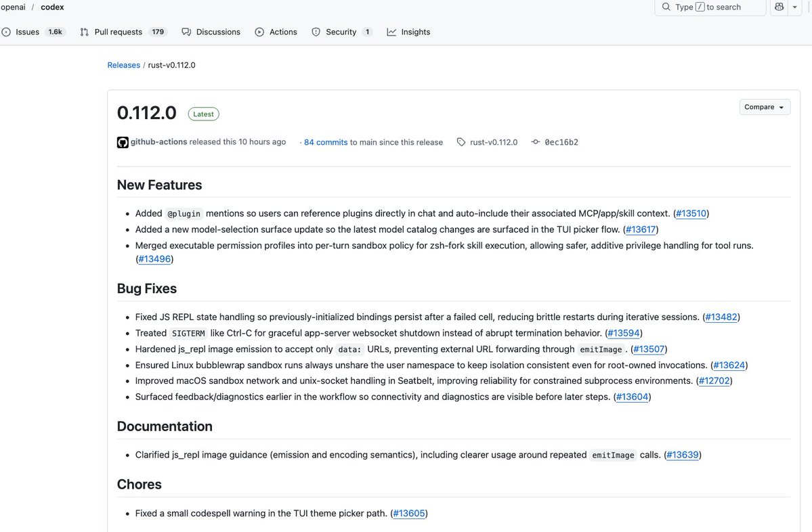This screenshot has width=812, height=532.
Task: Click the New Features heading
Action: [160, 185]
